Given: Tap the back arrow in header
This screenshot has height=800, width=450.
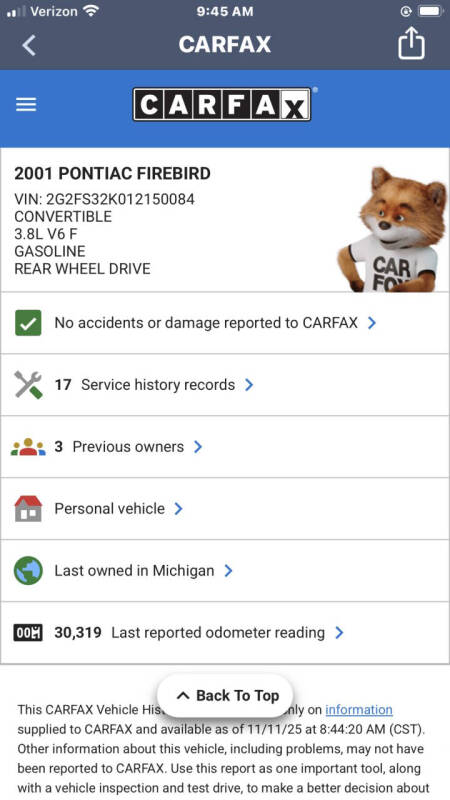Looking at the screenshot, I should (29, 45).
